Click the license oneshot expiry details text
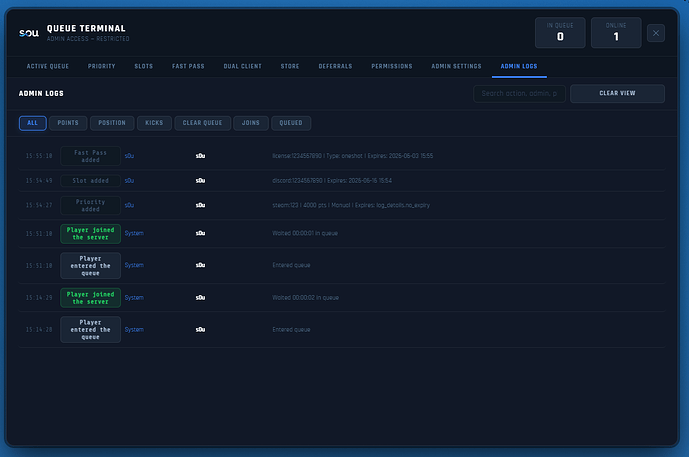The image size is (689, 457). [352, 156]
